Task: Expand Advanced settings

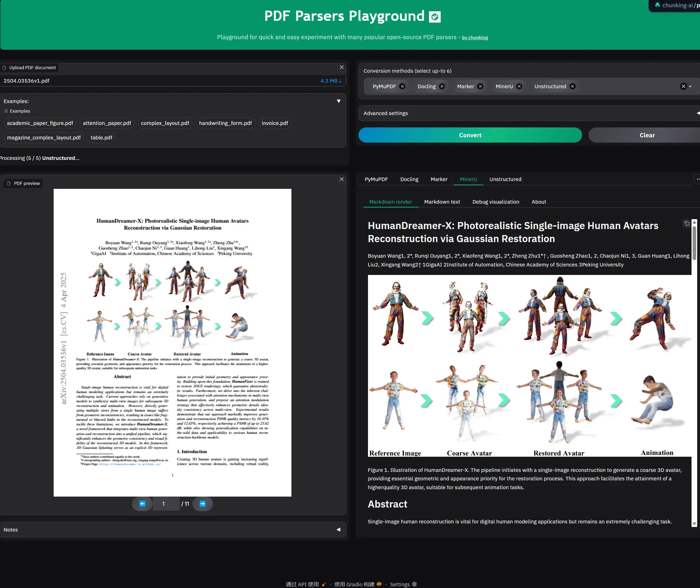Action: pyautogui.click(x=385, y=113)
